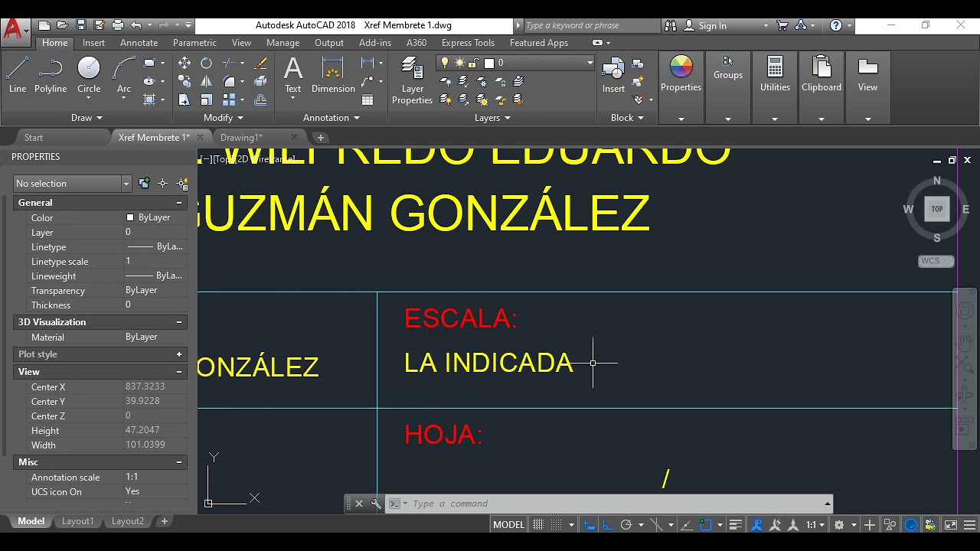Select the Arc tool
Viewport: 980px width, 551px height.
(124, 76)
